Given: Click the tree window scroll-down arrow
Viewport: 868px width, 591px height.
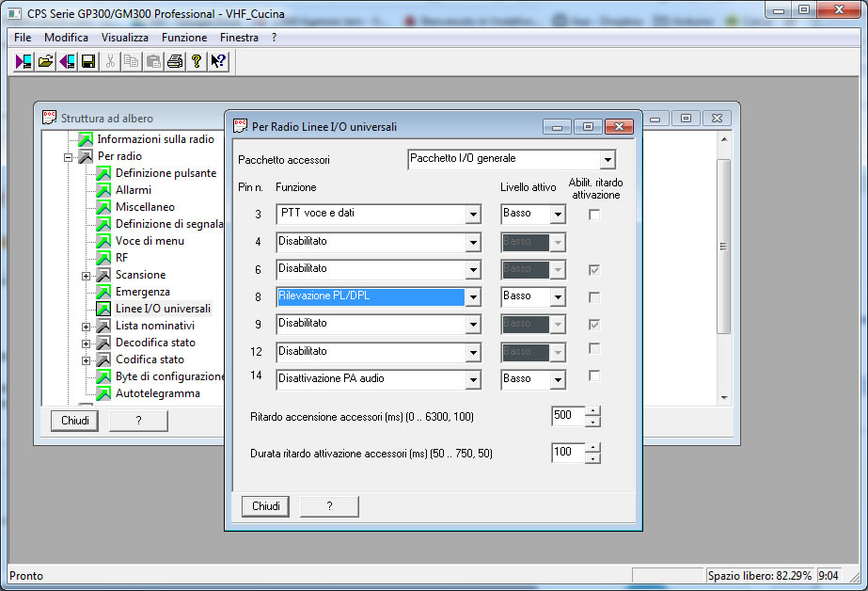Looking at the screenshot, I should coord(723,398).
